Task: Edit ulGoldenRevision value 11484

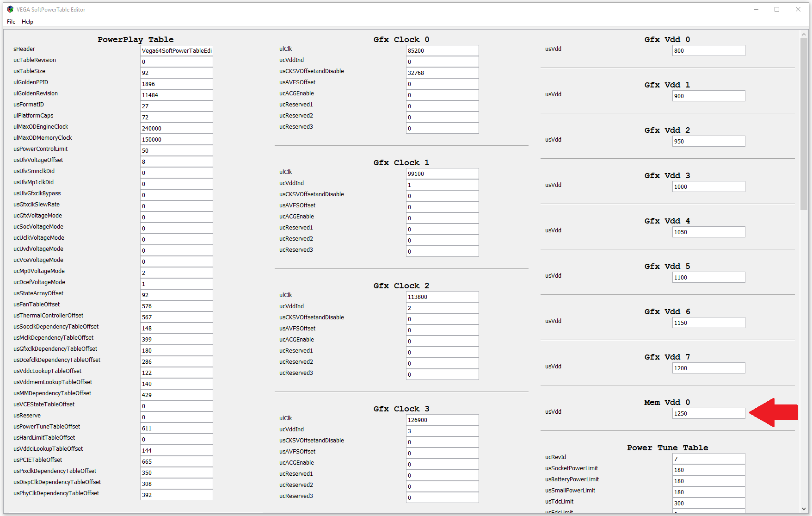Action: [177, 95]
